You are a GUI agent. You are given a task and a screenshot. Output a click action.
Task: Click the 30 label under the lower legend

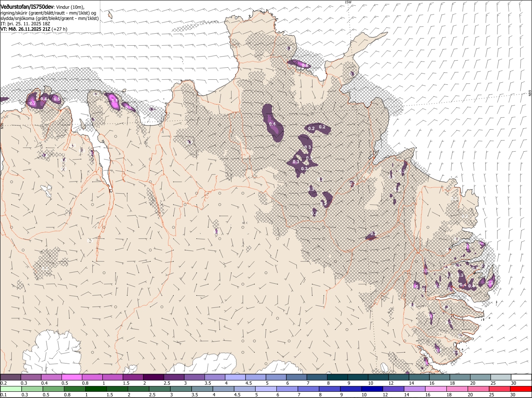[512, 395]
